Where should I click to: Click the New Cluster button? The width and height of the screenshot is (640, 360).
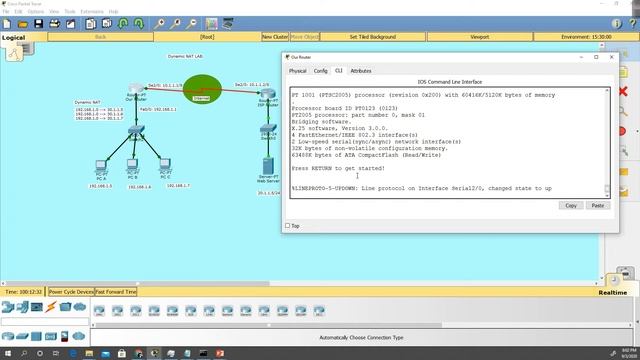[275, 37]
